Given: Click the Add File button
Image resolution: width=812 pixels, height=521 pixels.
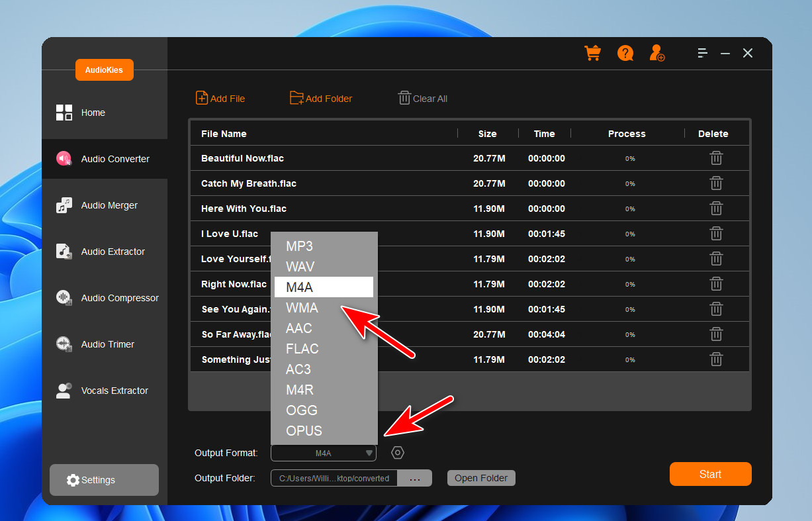Looking at the screenshot, I should pyautogui.click(x=220, y=99).
